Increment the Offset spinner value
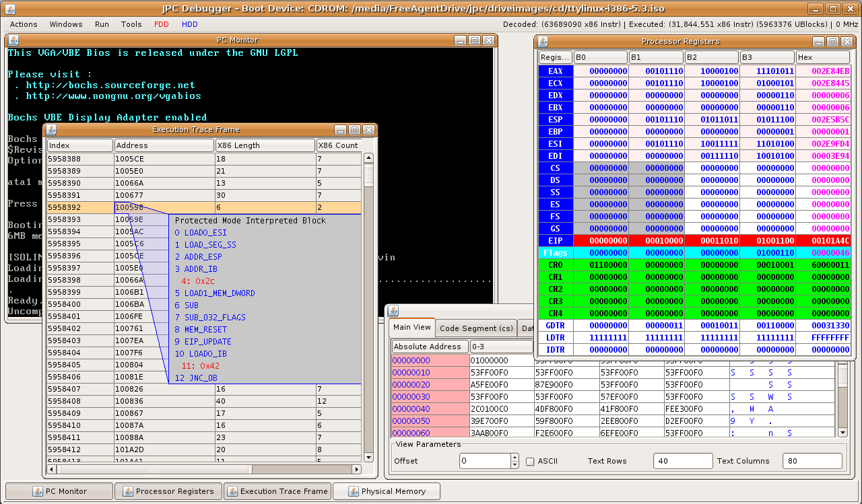862x504 pixels. [x=515, y=458]
